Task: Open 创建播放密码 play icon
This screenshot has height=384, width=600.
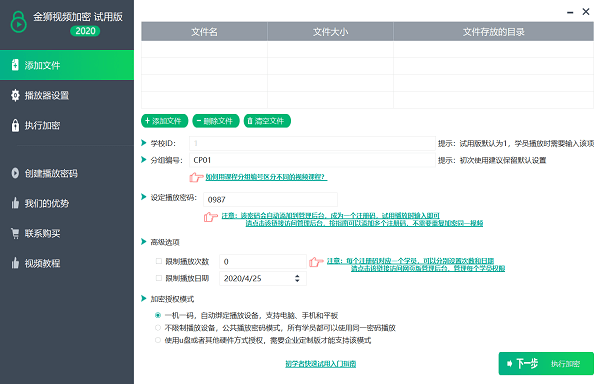Action: tap(15, 173)
